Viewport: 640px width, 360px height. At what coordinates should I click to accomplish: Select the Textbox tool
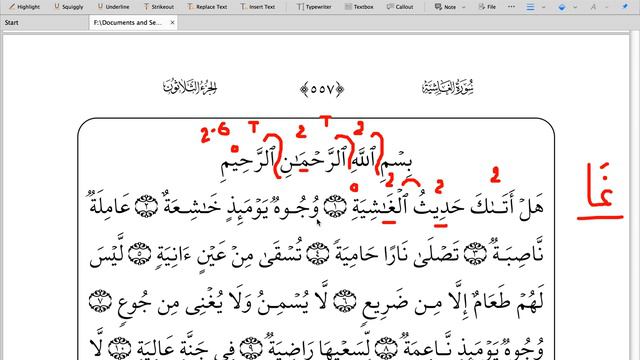(x=359, y=7)
